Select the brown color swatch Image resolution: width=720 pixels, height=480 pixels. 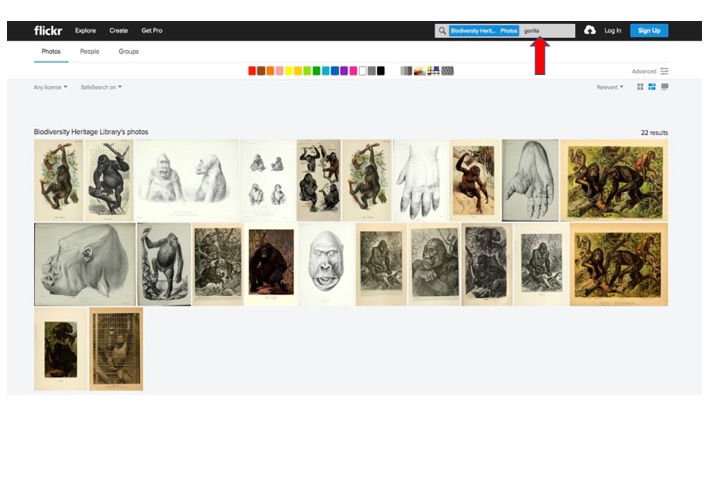click(x=261, y=71)
